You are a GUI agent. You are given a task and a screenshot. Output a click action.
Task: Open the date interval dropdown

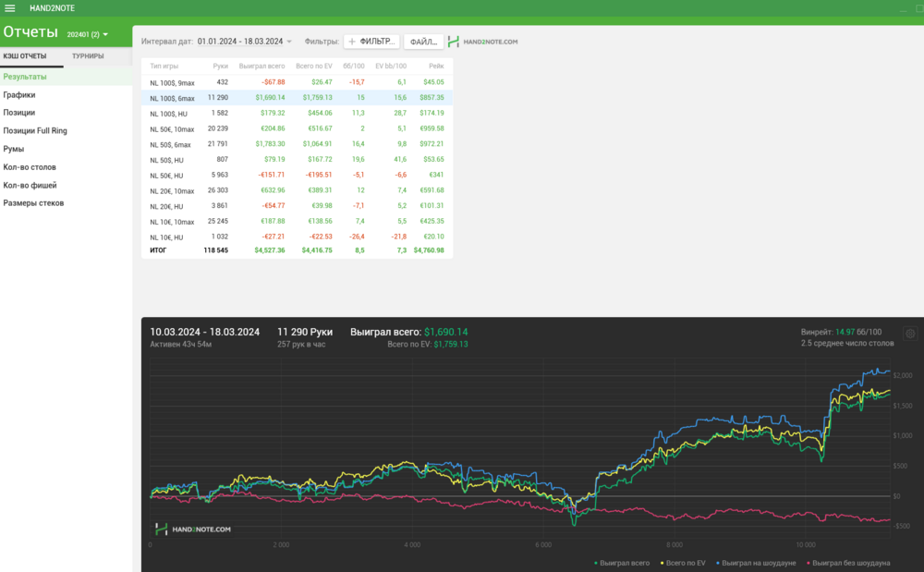tap(245, 42)
